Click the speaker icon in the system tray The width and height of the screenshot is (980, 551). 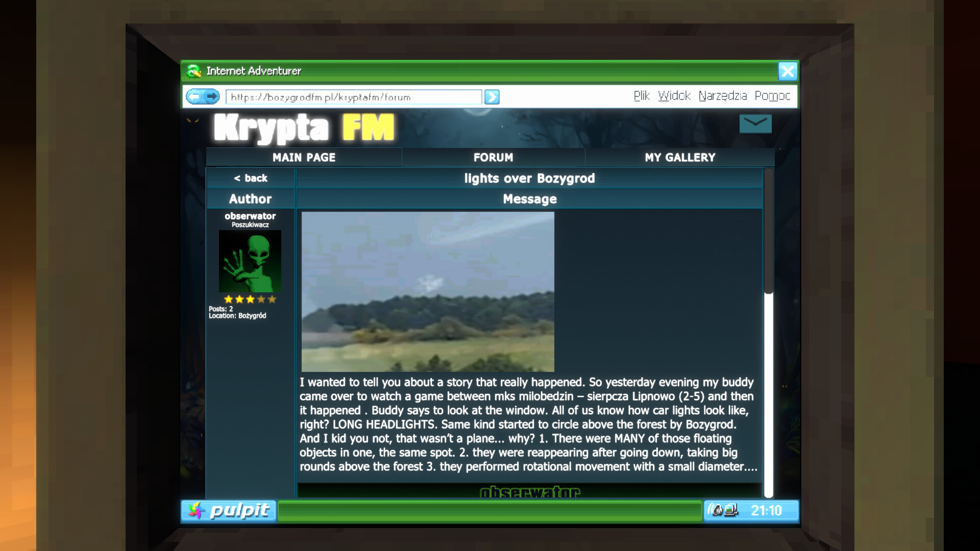click(715, 510)
